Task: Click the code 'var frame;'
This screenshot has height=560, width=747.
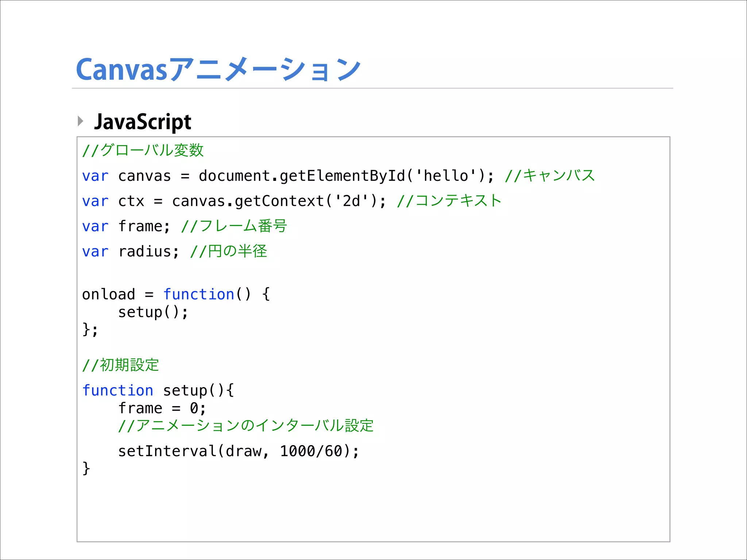Action: point(126,226)
